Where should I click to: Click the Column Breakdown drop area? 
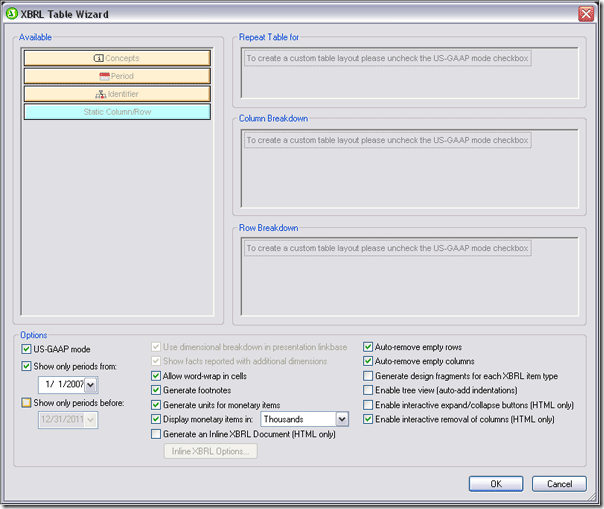409,168
